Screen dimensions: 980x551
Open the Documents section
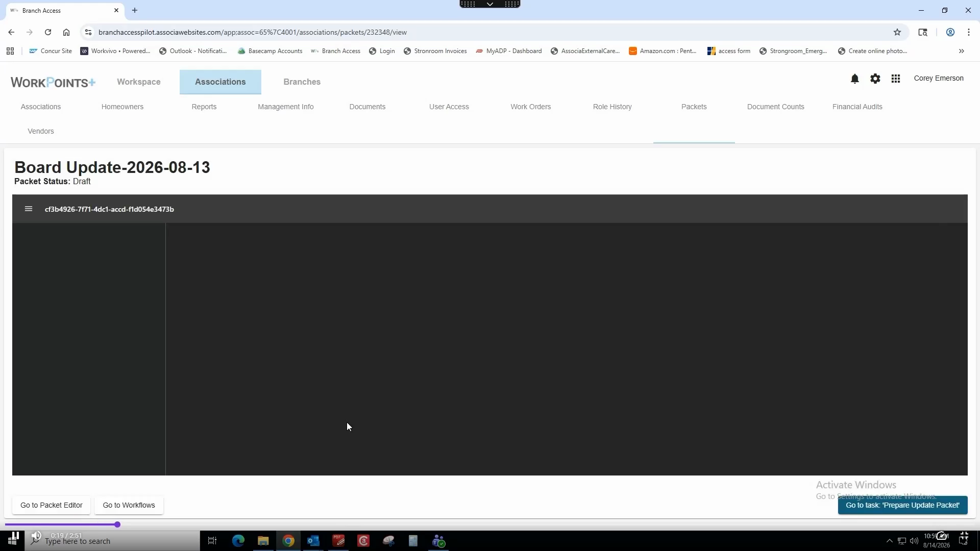coord(367,107)
